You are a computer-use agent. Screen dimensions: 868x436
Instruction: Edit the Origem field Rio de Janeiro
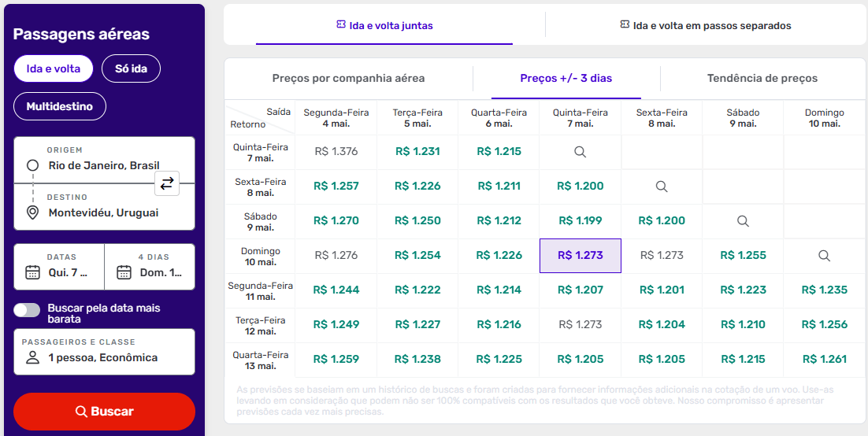[x=102, y=165]
